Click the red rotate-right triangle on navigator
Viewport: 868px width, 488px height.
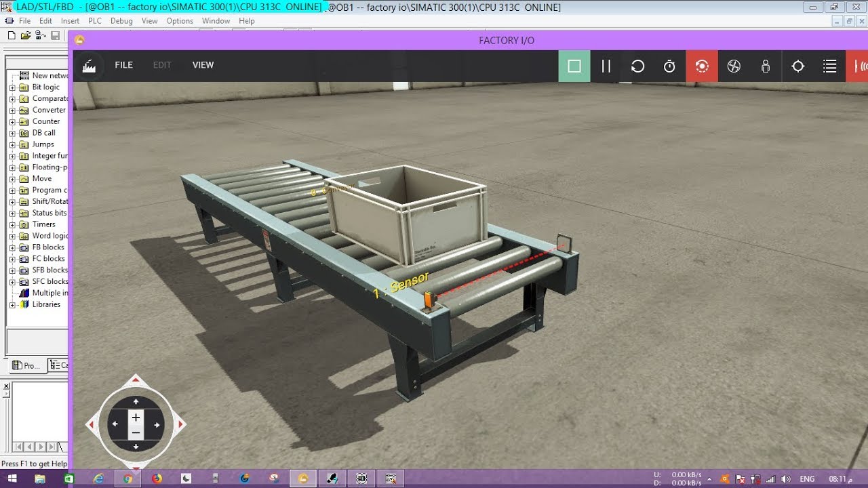click(181, 424)
